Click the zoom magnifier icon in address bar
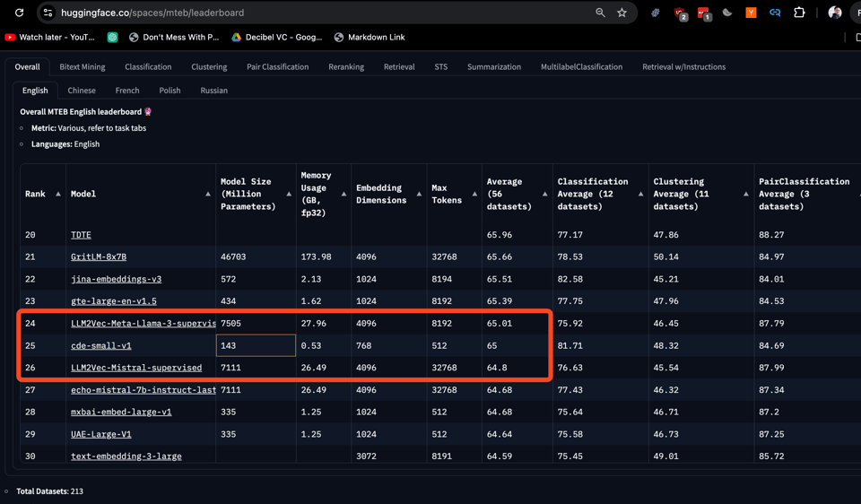 tap(600, 13)
